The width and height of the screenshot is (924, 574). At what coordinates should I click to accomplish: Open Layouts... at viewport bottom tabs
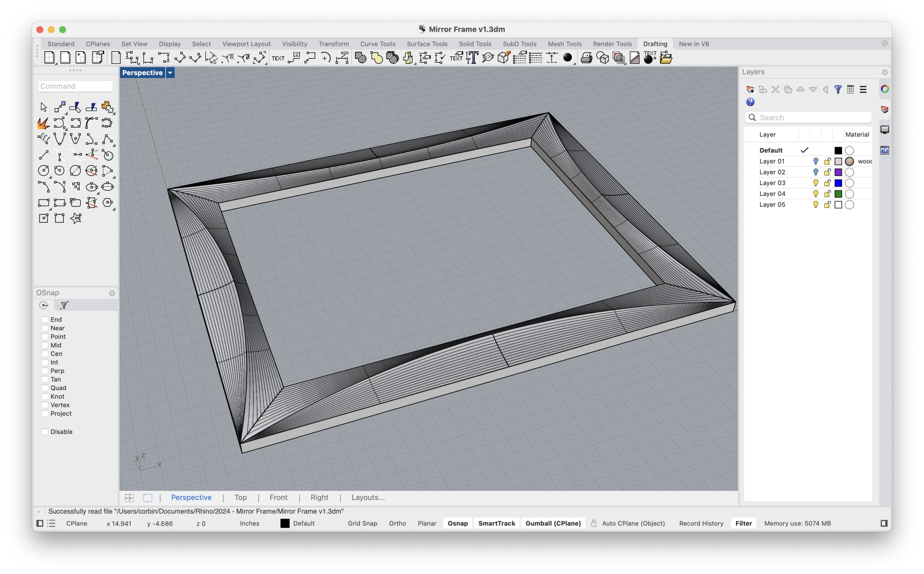click(x=368, y=497)
